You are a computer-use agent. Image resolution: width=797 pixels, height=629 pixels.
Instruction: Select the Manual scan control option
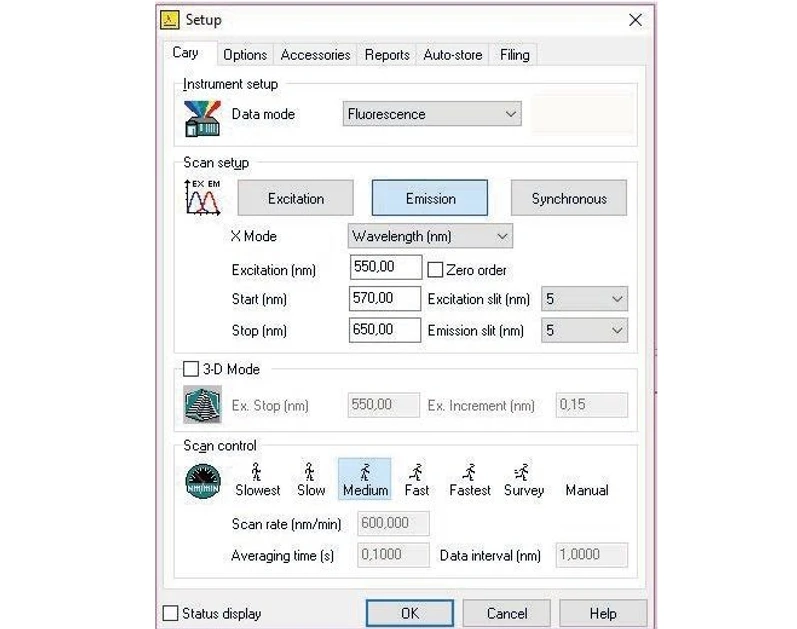587,490
